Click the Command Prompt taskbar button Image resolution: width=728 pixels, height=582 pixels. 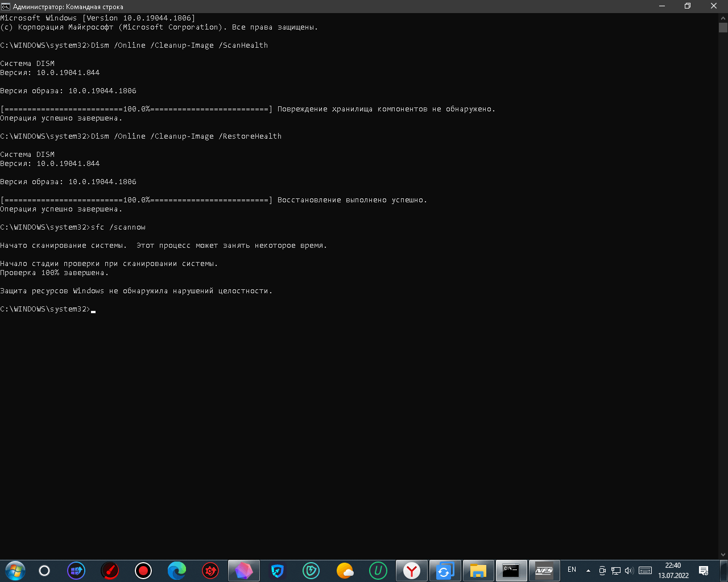[511, 571]
